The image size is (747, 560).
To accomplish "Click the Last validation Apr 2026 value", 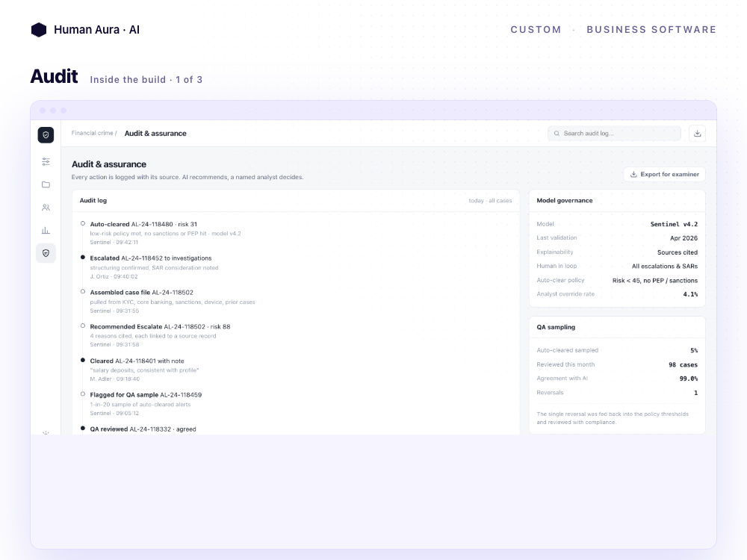I will point(684,238).
